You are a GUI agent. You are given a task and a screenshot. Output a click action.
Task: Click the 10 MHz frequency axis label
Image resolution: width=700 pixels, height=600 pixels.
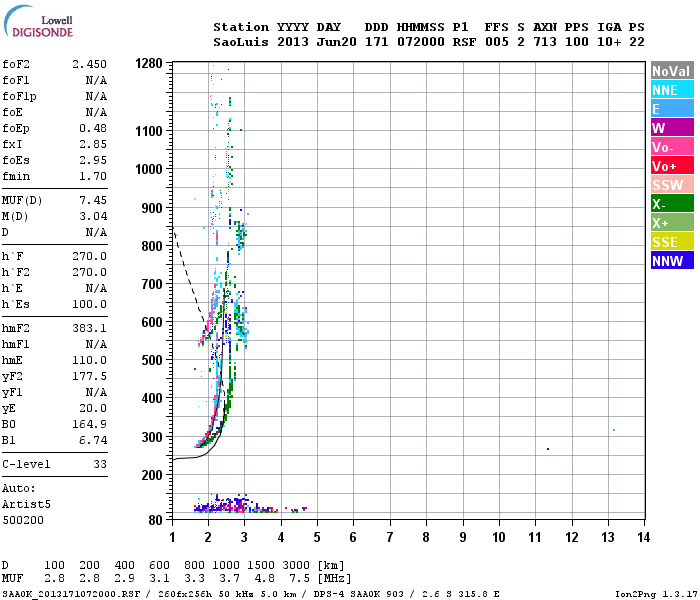(499, 537)
